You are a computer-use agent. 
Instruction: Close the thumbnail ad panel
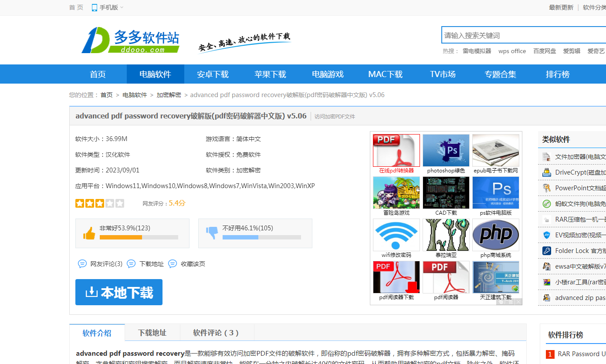[x=518, y=302]
